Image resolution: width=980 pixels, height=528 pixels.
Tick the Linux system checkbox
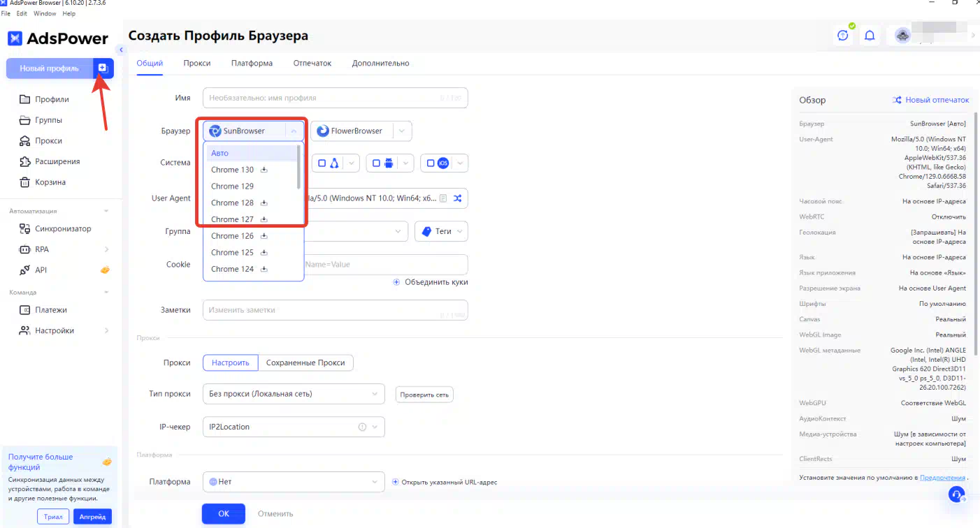point(322,163)
